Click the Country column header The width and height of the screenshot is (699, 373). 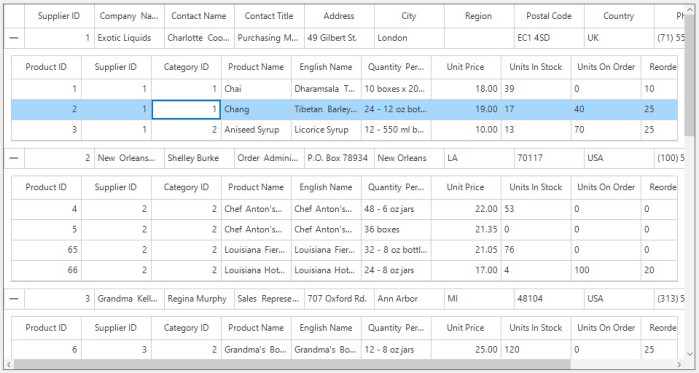619,16
